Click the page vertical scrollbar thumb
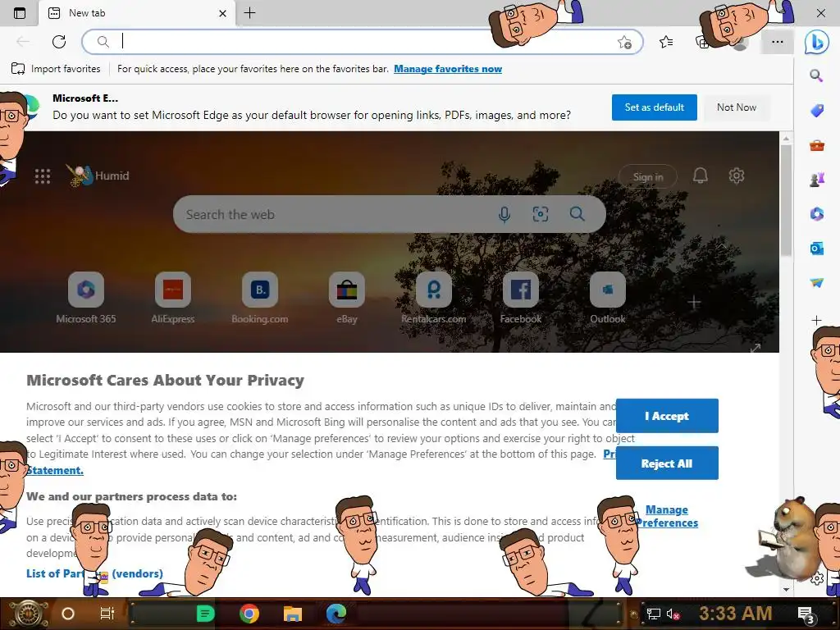 pos(786,199)
